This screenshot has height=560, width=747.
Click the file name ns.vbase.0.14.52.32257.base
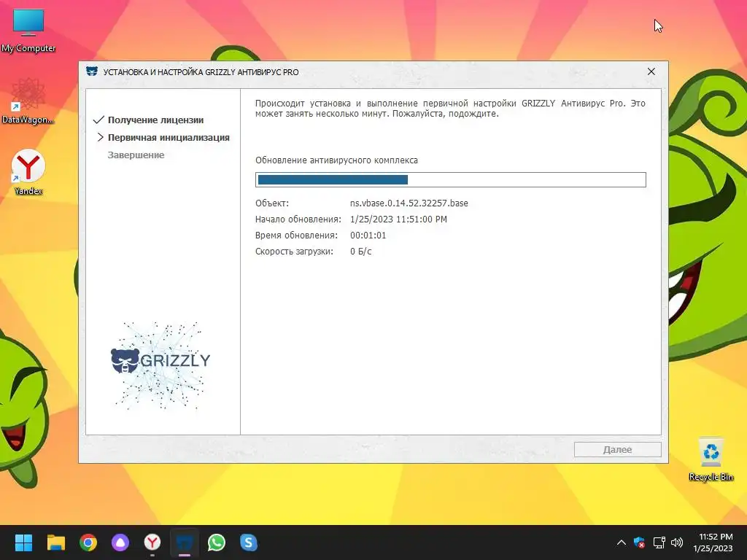pos(409,203)
